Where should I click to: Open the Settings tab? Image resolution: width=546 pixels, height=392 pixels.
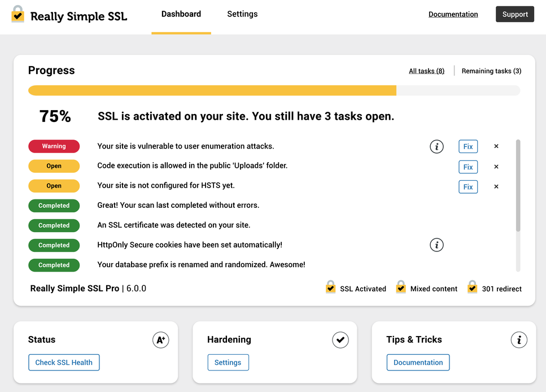tap(242, 14)
